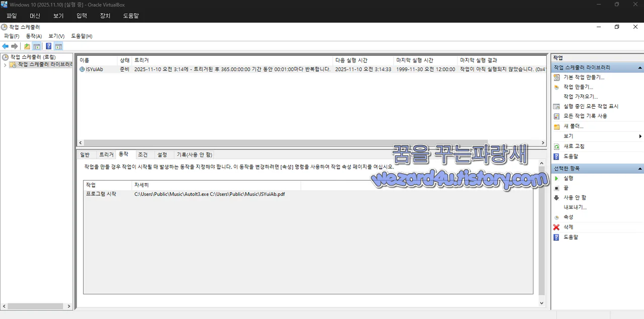Open VirtualBox 파일 menu

tap(12, 16)
